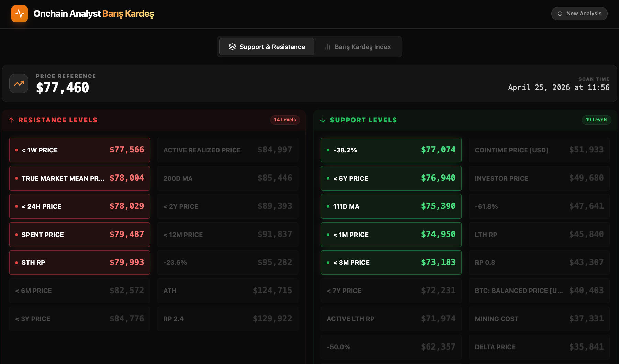Click the trending-up price reference icon
This screenshot has width=619, height=364.
tap(19, 83)
